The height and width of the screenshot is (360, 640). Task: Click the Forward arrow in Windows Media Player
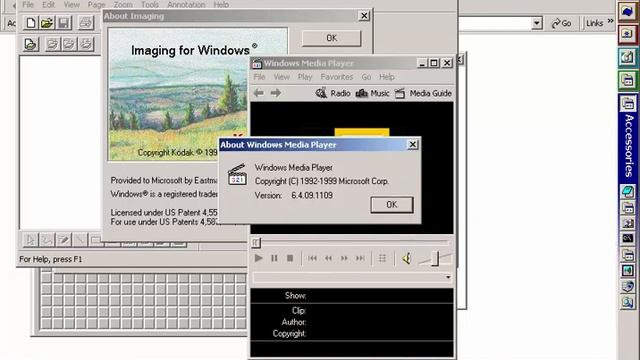[x=276, y=93]
